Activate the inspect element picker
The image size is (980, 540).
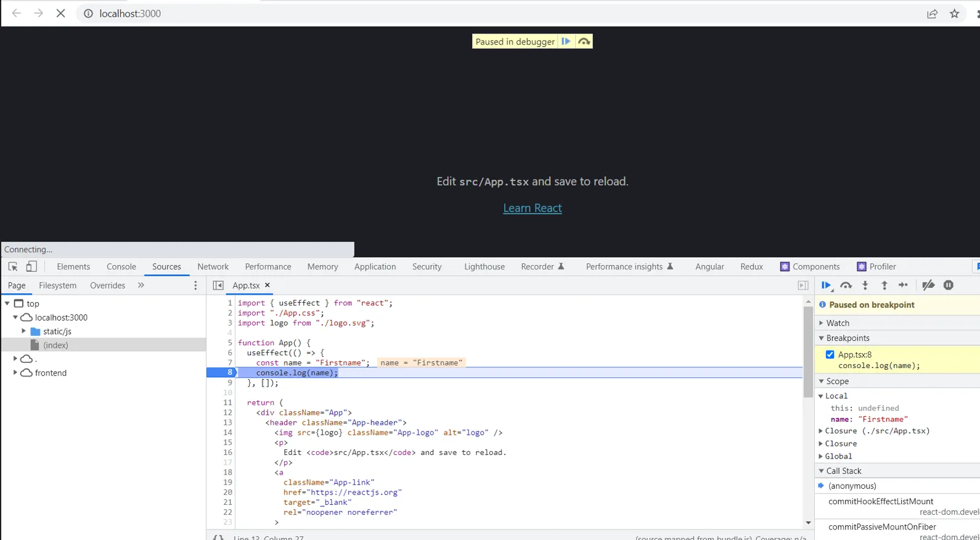coord(12,266)
